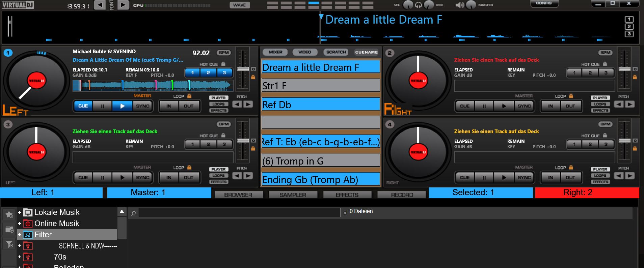Jump to cue 'Ref Db'

coord(321,104)
